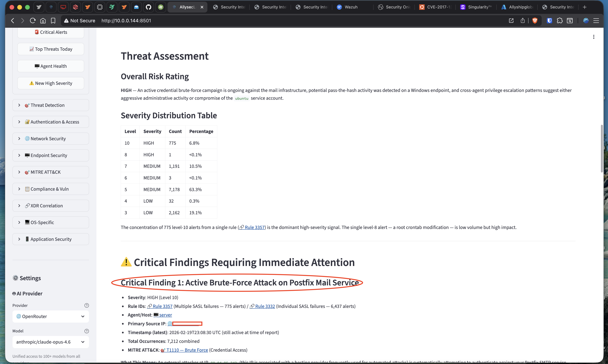This screenshot has width=608, height=364.
Task: Click the Critical Alerts button
Action: pos(51,32)
